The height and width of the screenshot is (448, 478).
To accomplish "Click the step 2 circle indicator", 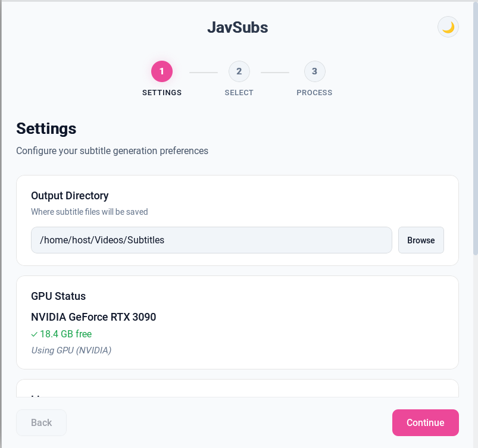I will [239, 71].
